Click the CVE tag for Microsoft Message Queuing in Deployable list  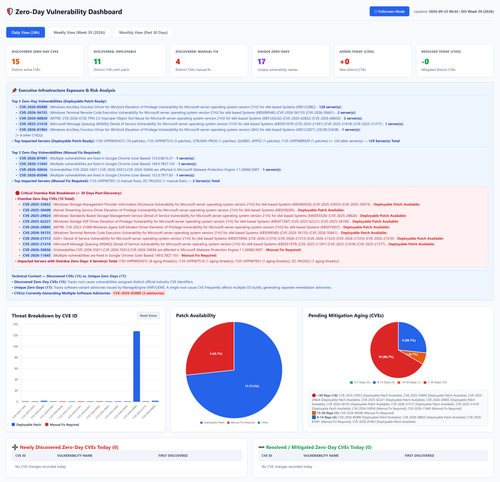(33, 124)
